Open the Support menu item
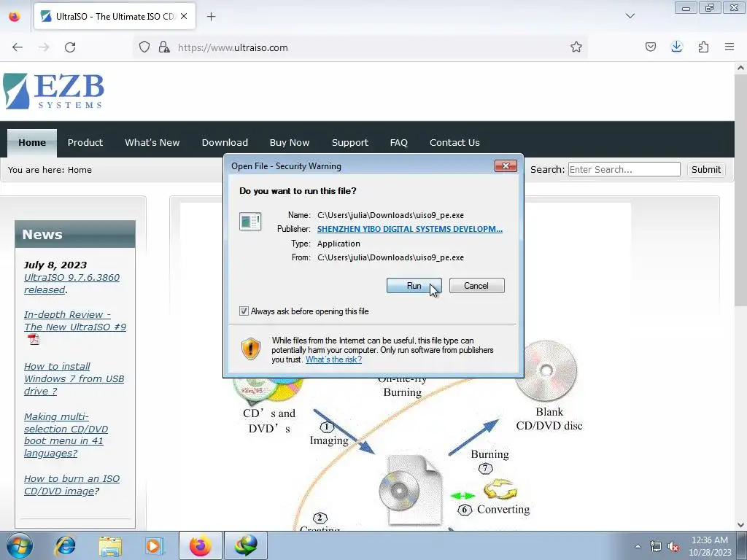 [349, 142]
